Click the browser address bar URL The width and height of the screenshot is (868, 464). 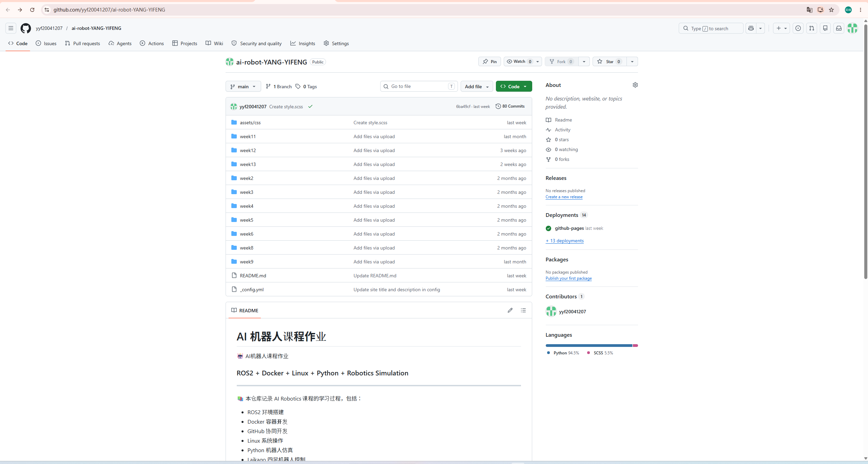pyautogui.click(x=109, y=10)
